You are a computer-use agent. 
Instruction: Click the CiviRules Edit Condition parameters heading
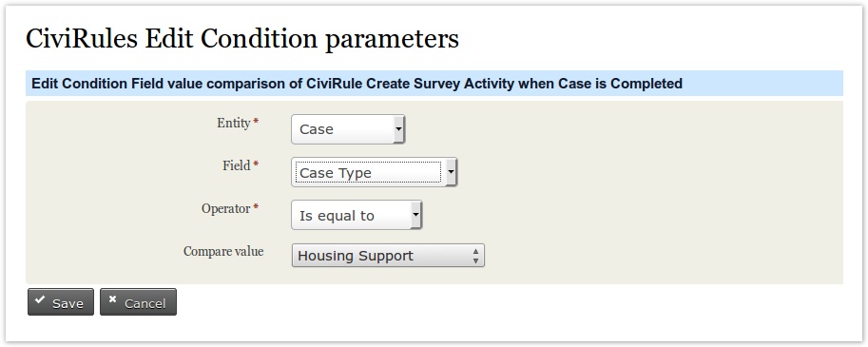pos(242,39)
